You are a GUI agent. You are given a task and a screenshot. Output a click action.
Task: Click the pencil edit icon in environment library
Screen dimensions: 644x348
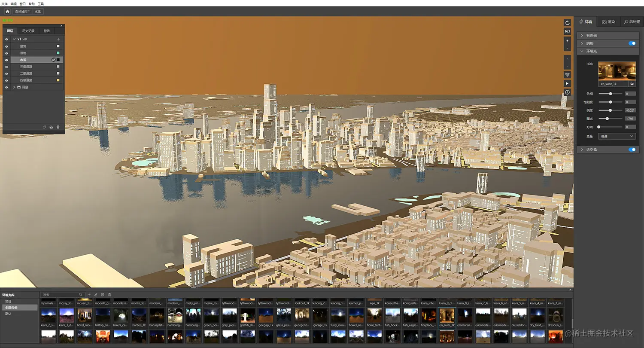[x=96, y=295]
